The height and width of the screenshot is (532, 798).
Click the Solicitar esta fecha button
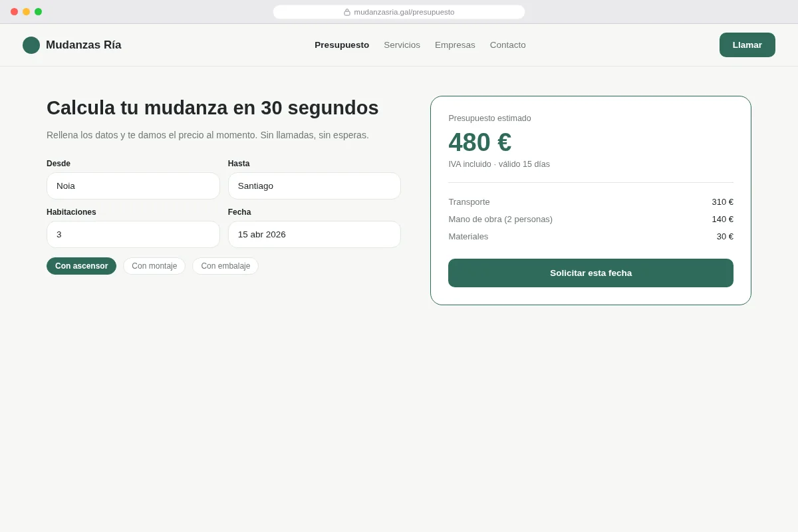coord(591,273)
